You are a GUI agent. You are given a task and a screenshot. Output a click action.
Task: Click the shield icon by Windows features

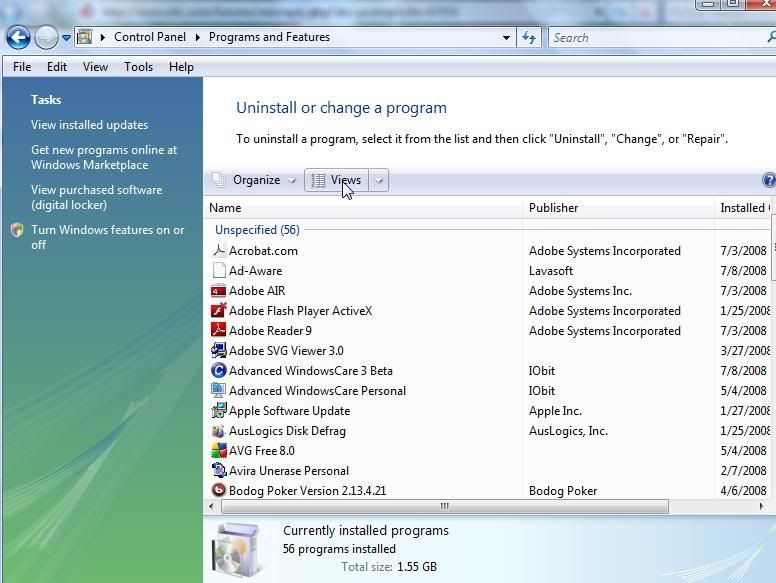coord(17,230)
